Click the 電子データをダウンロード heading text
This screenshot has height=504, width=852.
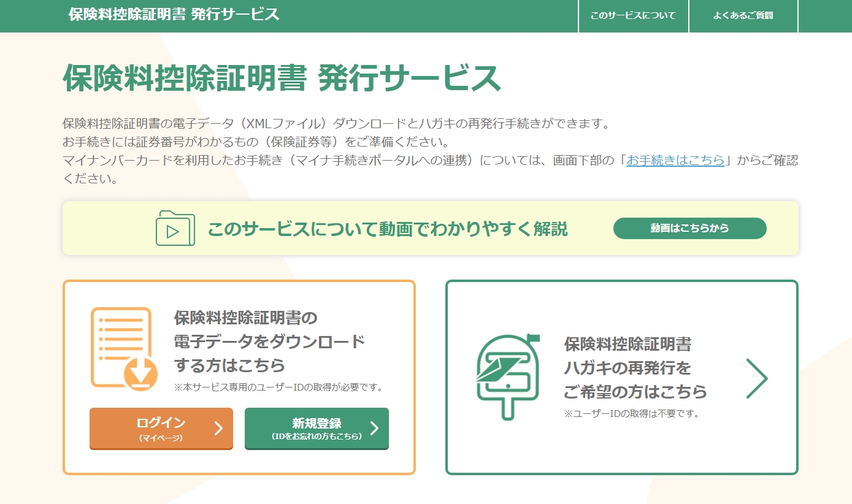pos(269,342)
